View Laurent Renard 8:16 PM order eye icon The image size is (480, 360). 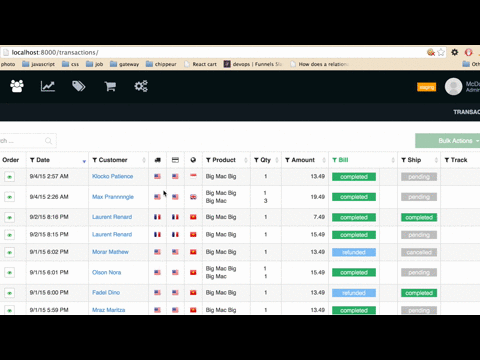click(x=10, y=217)
